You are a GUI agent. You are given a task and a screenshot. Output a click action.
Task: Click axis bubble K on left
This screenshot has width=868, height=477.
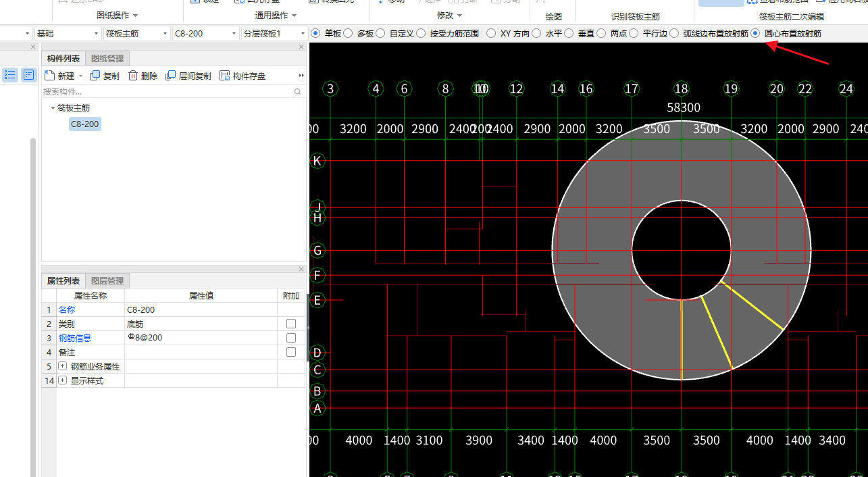pyautogui.click(x=317, y=161)
